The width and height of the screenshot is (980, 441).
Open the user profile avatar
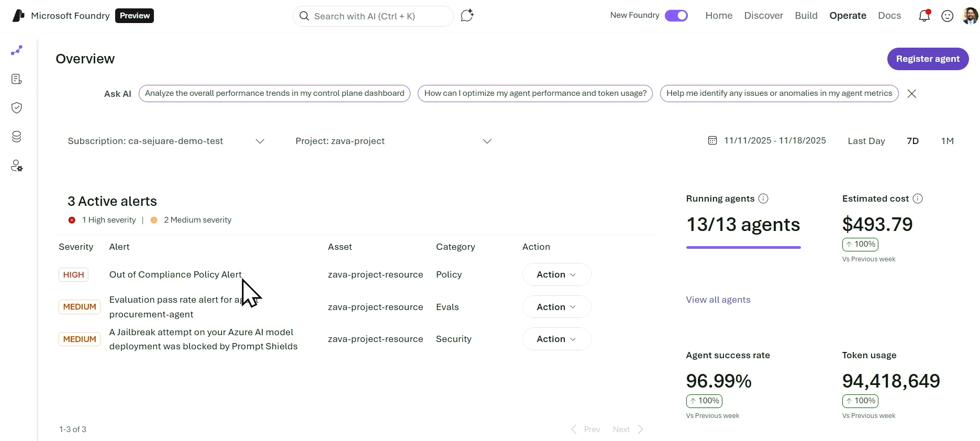tap(970, 16)
